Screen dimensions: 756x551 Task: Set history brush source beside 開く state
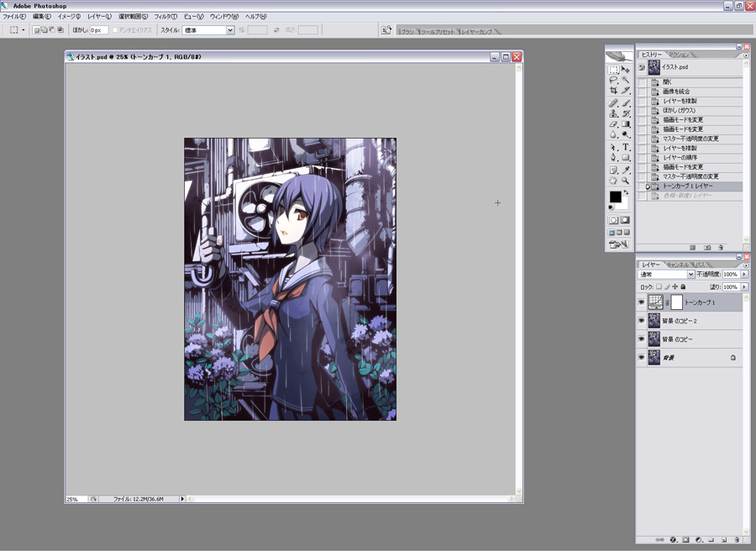(643, 82)
